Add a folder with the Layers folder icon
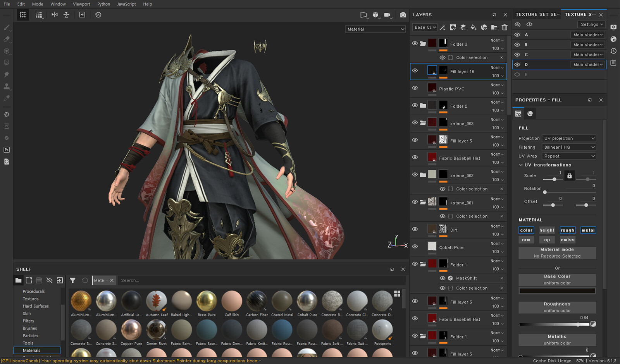Screen dimensions: 620x364 pyautogui.click(x=494, y=27)
